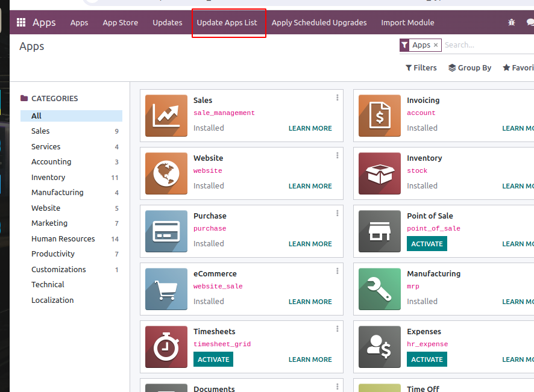Open the conversations chat bubble icon
This screenshot has width=534, height=392.
(530, 22)
